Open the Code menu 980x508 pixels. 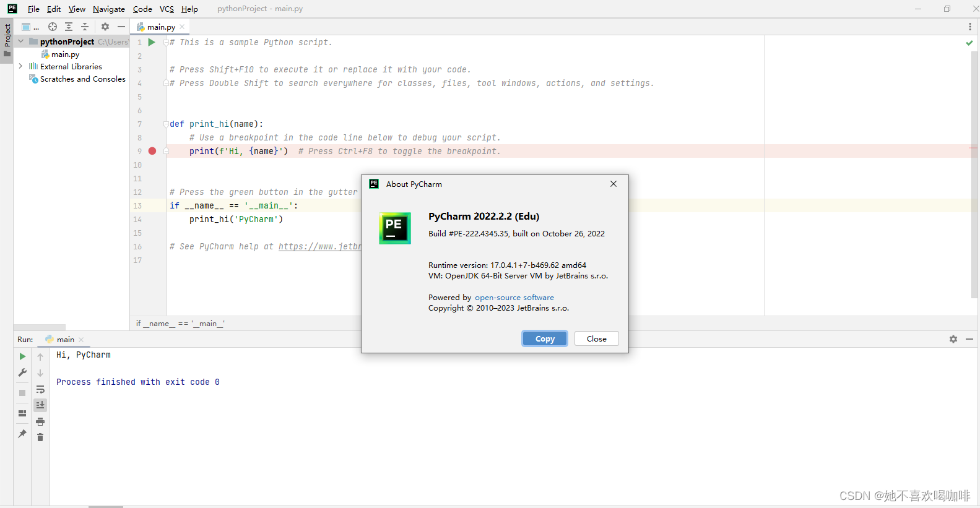pos(142,9)
